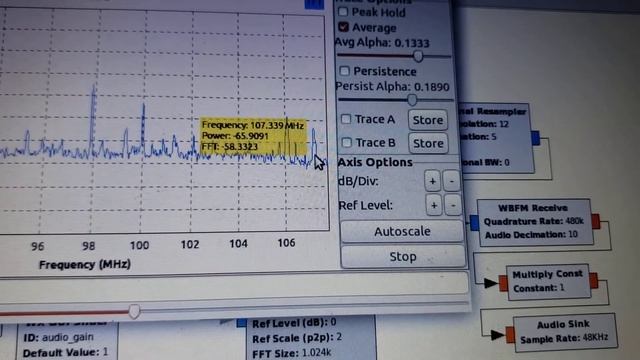Click the Quadrature Rate: 480k text
The image size is (640, 360).
(x=534, y=221)
